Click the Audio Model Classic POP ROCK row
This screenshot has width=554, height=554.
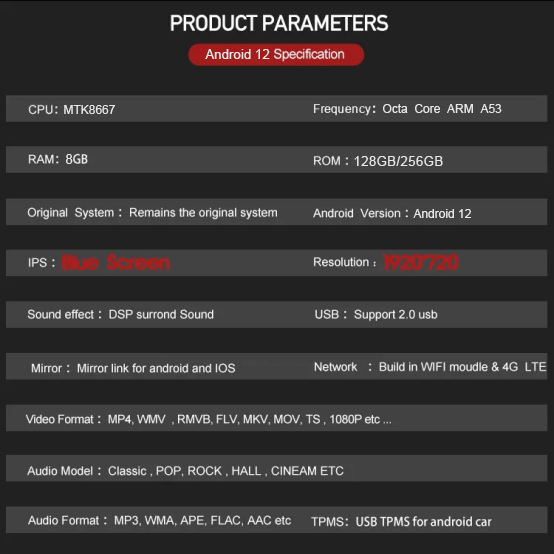[x=276, y=468]
